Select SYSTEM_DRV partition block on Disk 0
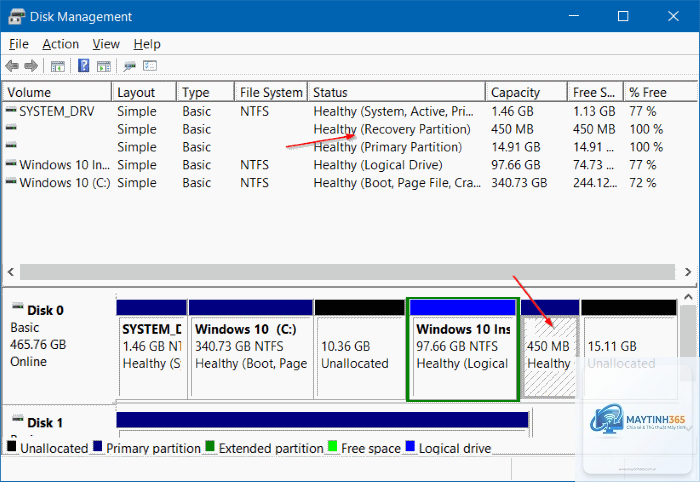 point(152,349)
